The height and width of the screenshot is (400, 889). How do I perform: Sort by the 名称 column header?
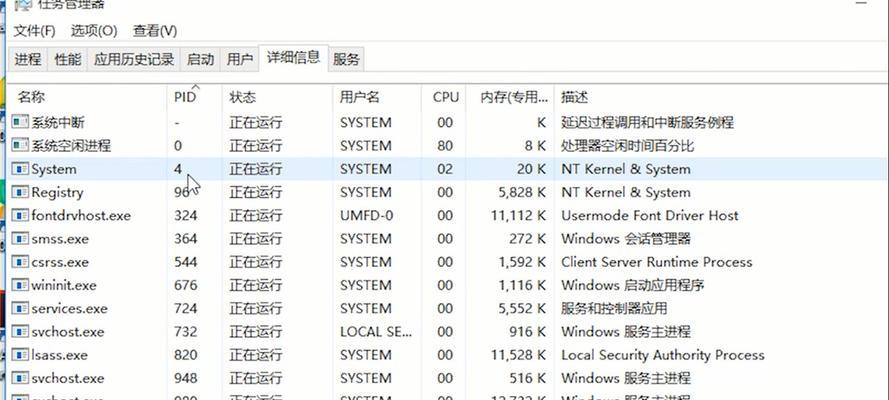[88, 97]
